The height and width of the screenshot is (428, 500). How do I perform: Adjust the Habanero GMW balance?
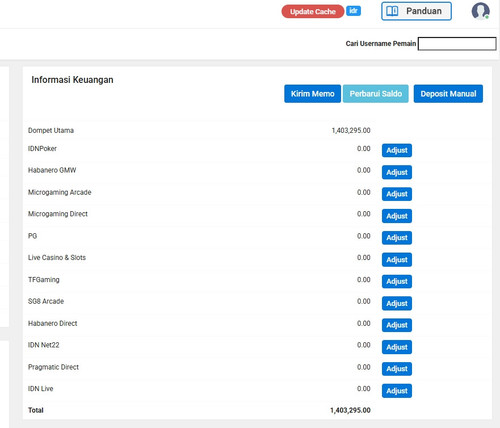[x=397, y=172]
